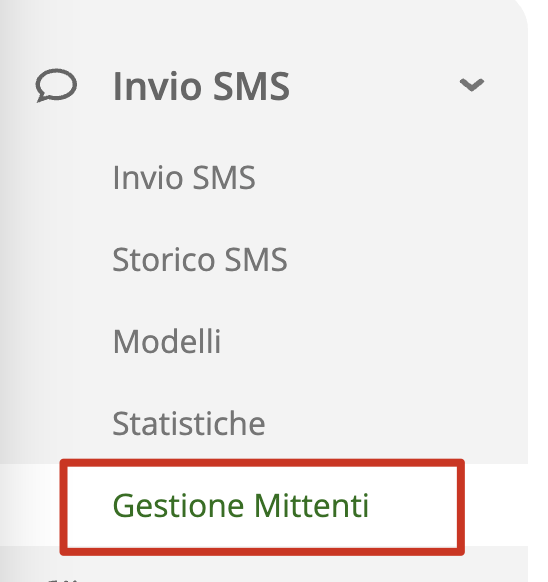View the Statistiche section
548x582 pixels.
pos(189,424)
